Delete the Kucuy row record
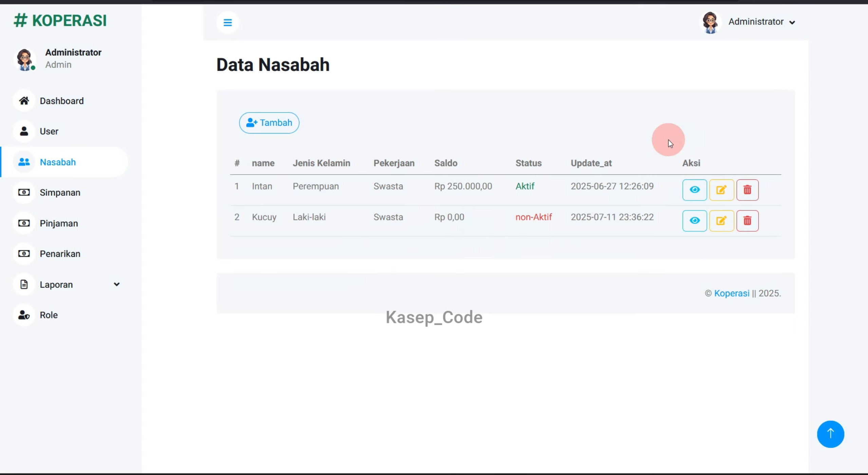This screenshot has height=475, width=868. pyautogui.click(x=747, y=221)
